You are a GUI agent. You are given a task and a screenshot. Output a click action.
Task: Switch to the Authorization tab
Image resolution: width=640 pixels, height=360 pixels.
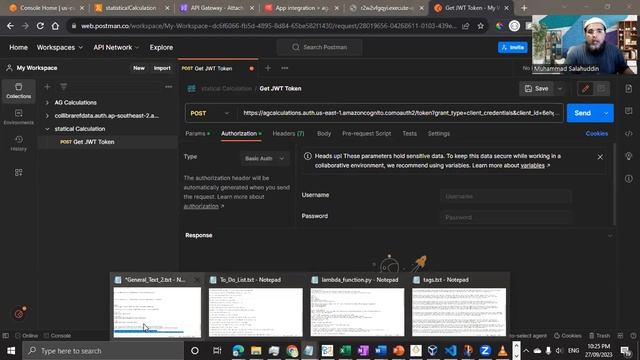(x=241, y=133)
